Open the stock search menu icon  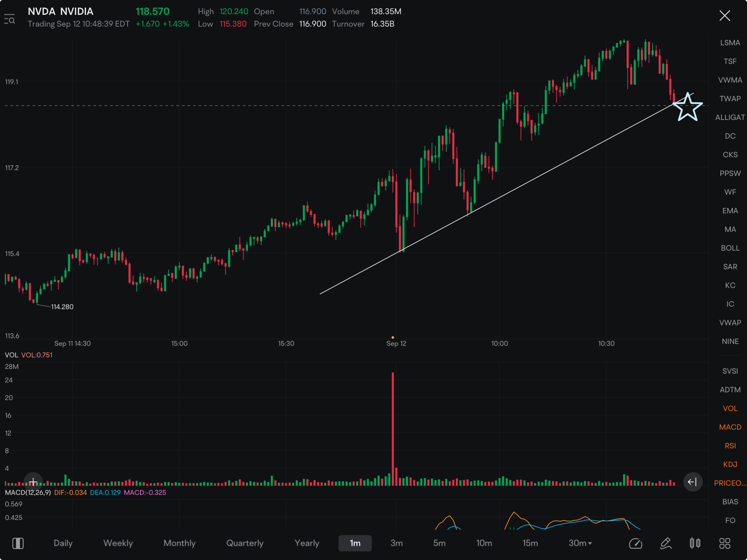9,19
